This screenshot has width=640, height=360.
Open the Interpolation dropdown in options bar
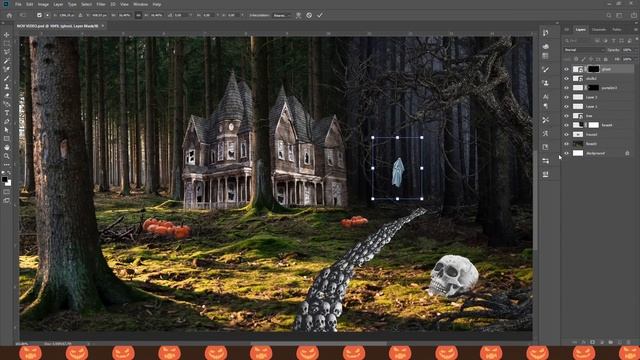click(x=282, y=15)
